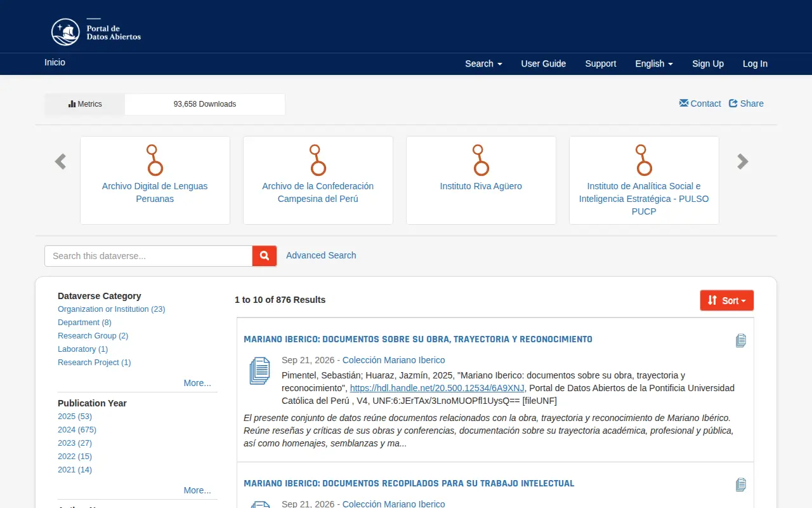Click the Share link
Image resolution: width=812 pixels, height=508 pixels.
tap(746, 104)
